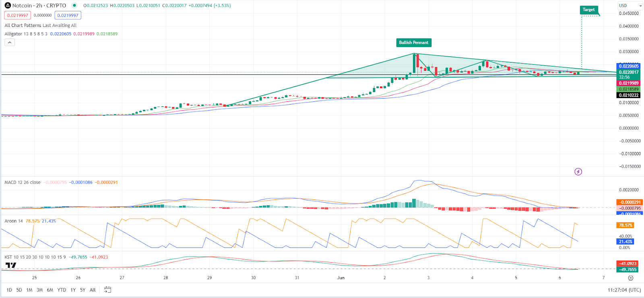Open chart settings gear on time axis
The image size is (644, 298).
630,278
